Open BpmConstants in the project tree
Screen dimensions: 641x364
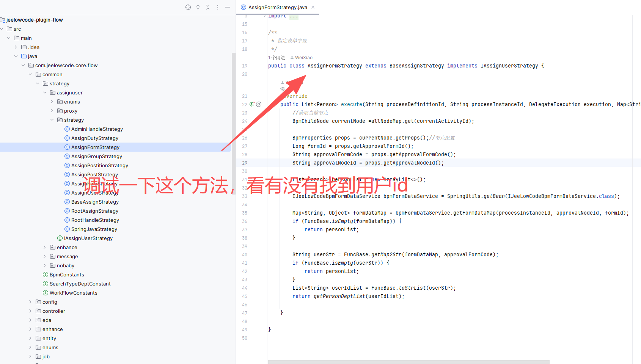coord(67,275)
